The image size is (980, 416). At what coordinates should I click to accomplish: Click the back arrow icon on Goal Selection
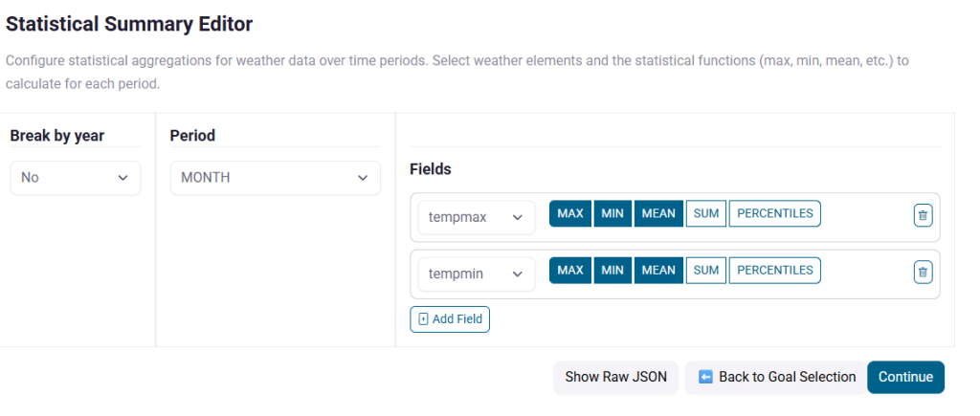tap(705, 377)
